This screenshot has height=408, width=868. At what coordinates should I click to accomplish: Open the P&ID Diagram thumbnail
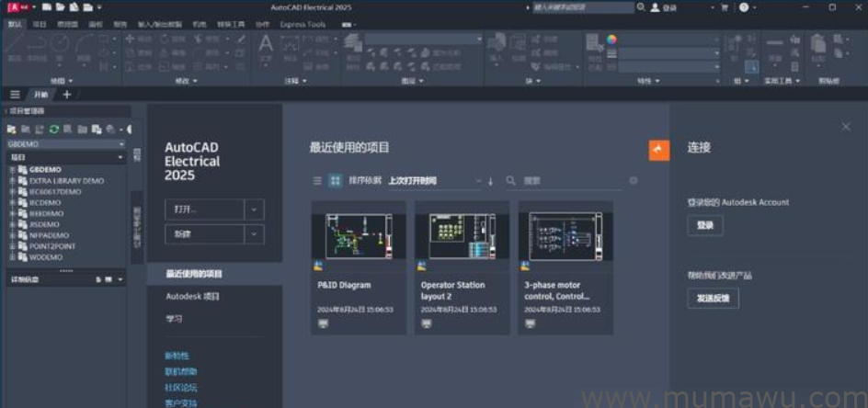click(359, 236)
